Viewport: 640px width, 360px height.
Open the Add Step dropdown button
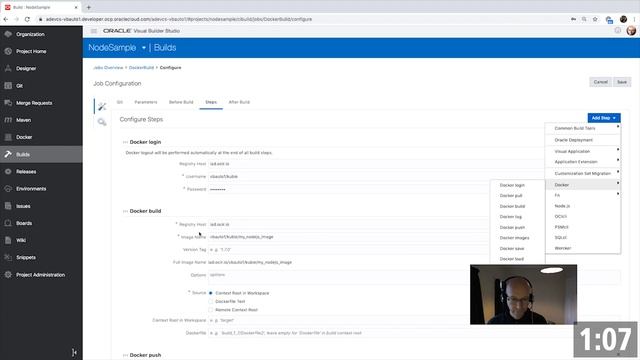[604, 118]
